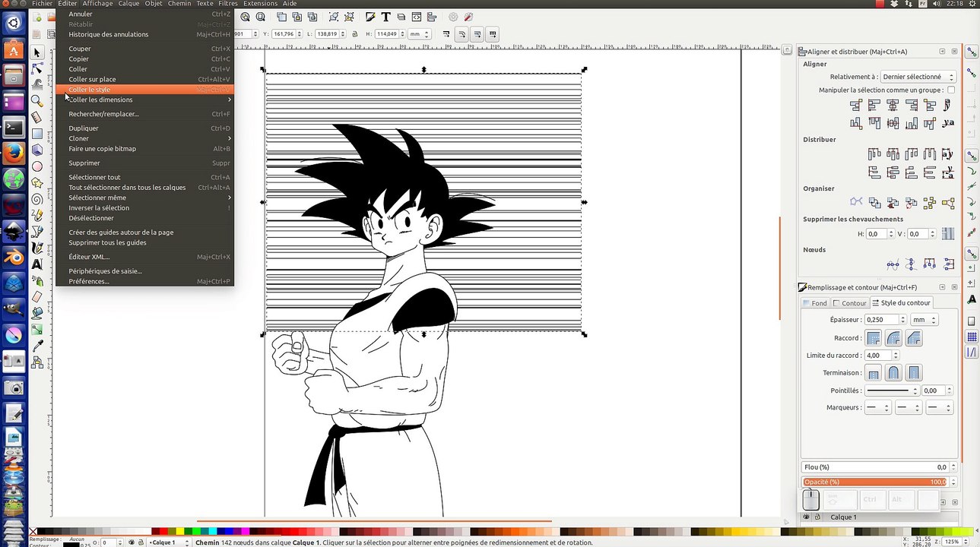Center on vertical axis align icon

click(x=893, y=105)
